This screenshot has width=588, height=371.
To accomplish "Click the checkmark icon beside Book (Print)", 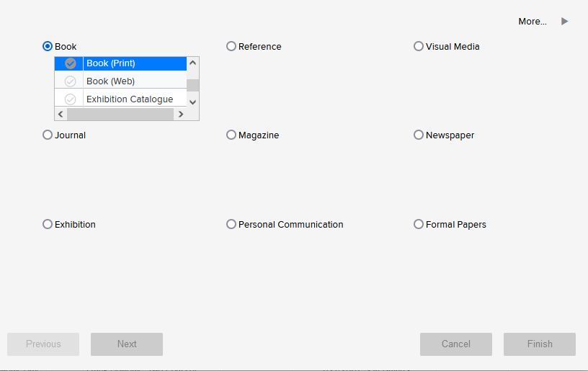I will [x=70, y=63].
